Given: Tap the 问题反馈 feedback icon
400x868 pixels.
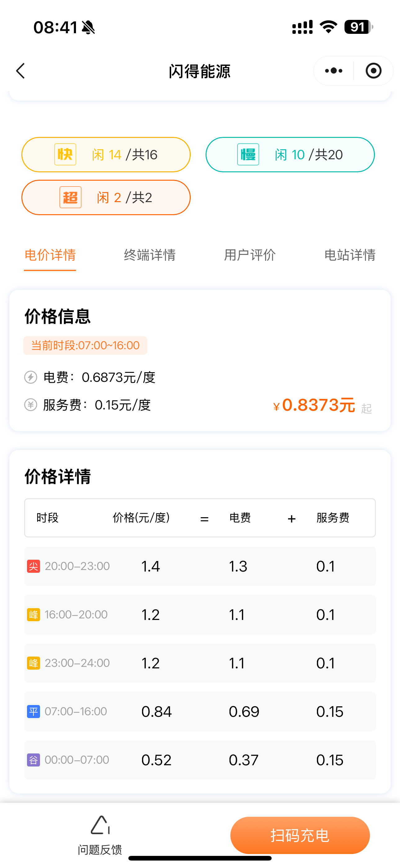Looking at the screenshot, I should point(100,826).
